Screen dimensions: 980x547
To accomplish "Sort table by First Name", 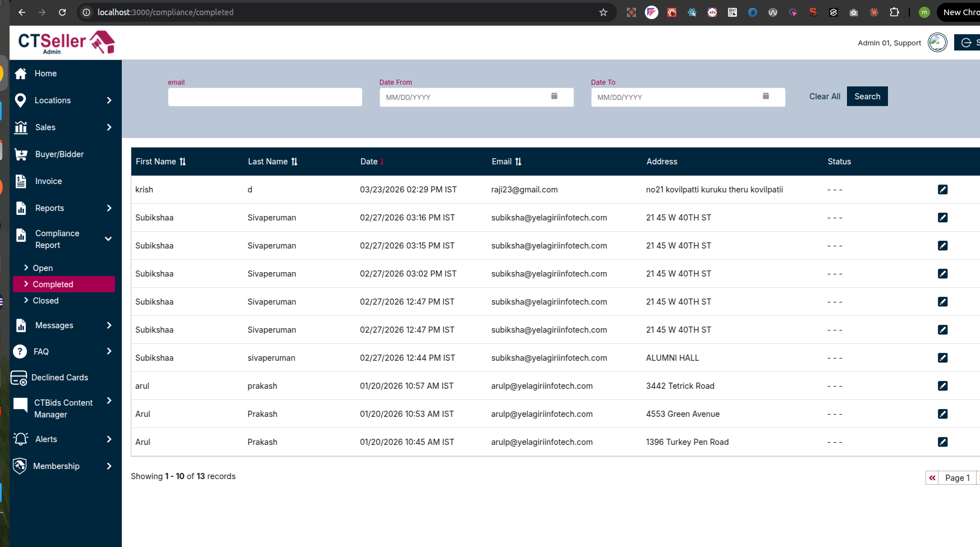I will tap(182, 162).
